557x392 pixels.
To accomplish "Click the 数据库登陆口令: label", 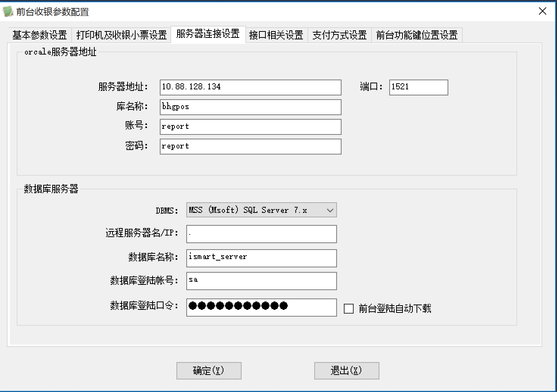I will (144, 306).
